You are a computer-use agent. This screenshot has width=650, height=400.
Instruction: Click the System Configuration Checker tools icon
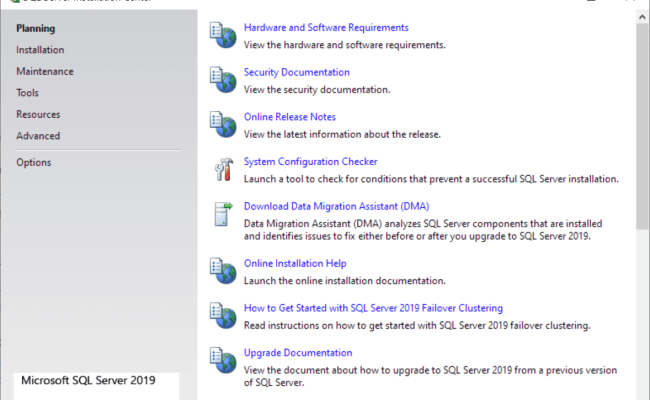pos(224,169)
